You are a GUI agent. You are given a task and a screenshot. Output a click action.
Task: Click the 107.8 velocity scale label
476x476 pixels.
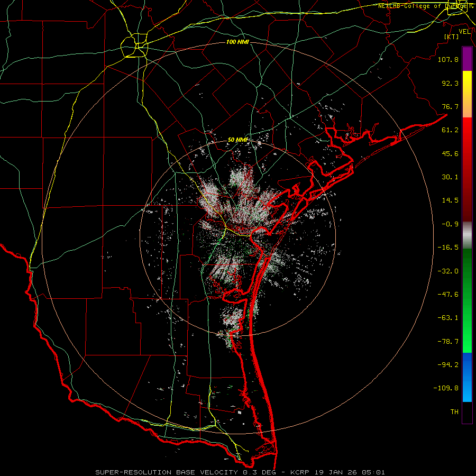(x=448, y=59)
